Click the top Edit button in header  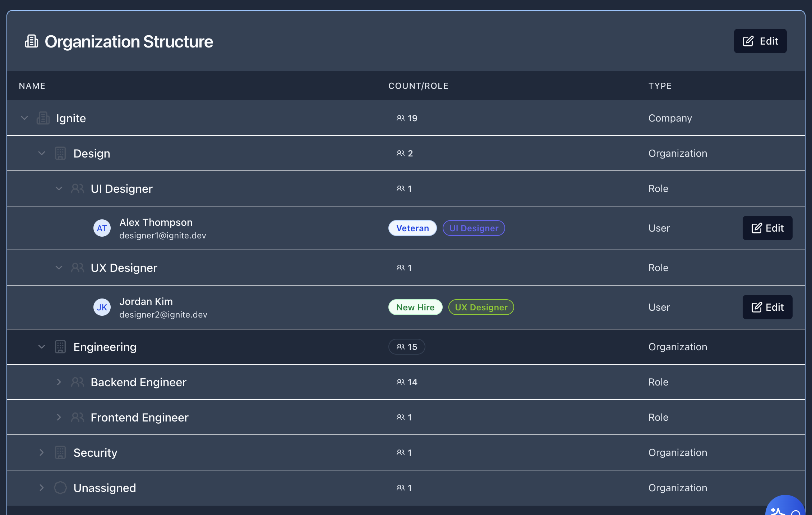click(x=760, y=41)
